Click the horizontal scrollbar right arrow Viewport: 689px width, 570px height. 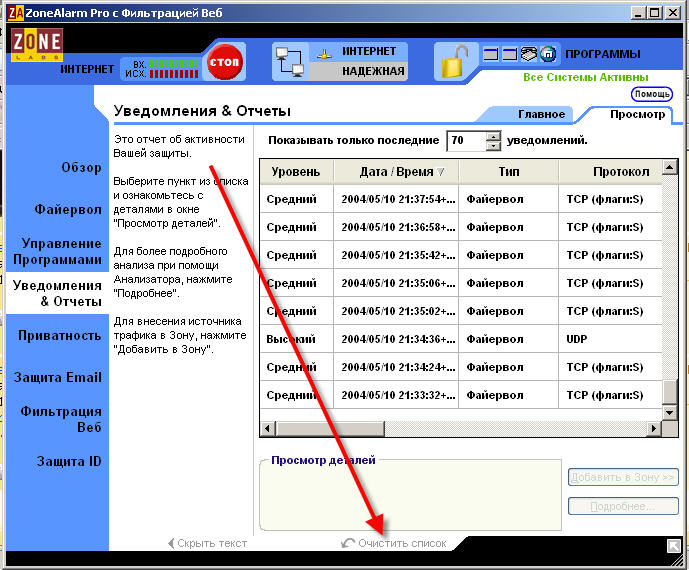point(654,428)
